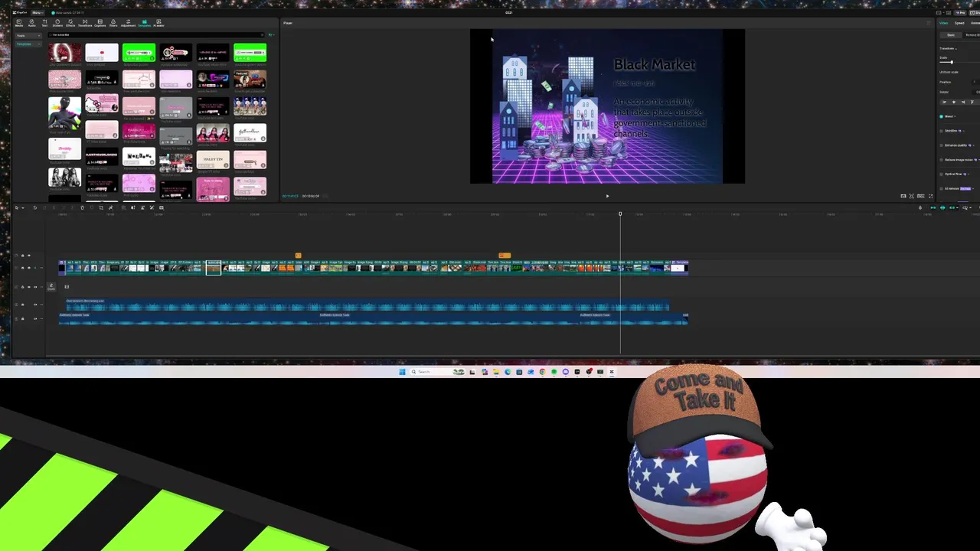
Task: Select the HALEY TIN template thumbnail
Action: click(x=213, y=159)
